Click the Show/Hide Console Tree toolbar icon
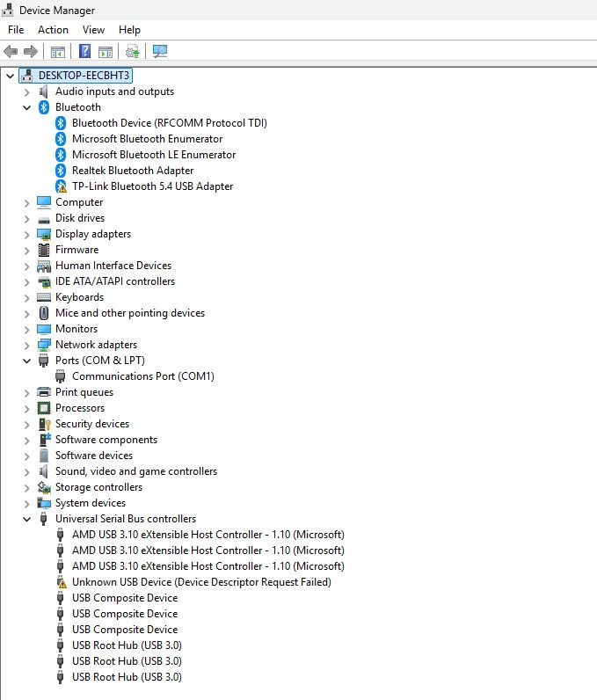This screenshot has height=700, width=597. (58, 52)
